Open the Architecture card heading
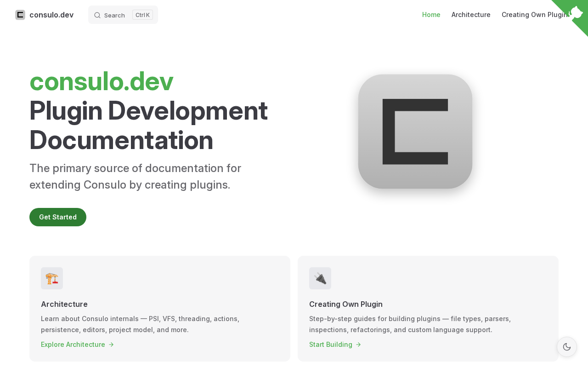Screen dimensions: 588x368 pyautogui.click(x=64, y=304)
